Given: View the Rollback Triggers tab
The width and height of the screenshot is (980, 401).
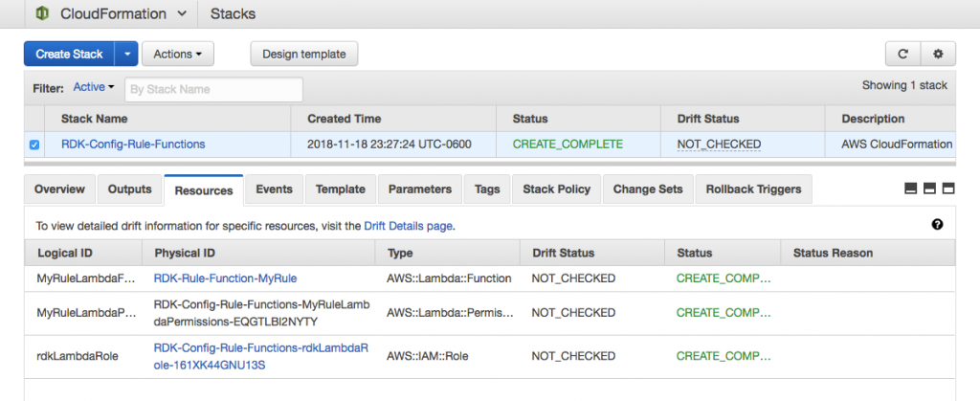Looking at the screenshot, I should point(753,189).
